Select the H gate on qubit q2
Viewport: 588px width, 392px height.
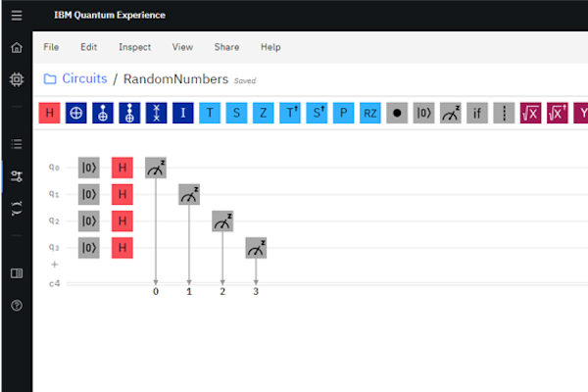122,221
